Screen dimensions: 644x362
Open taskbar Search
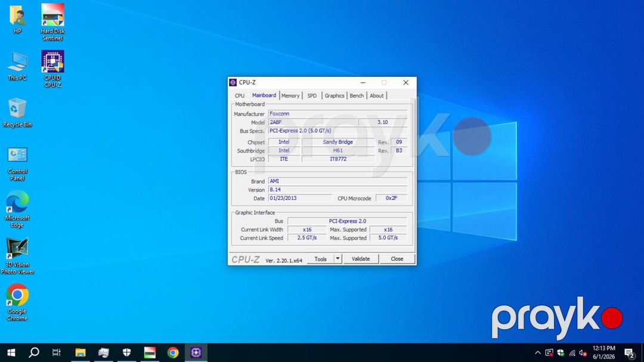[34, 352]
